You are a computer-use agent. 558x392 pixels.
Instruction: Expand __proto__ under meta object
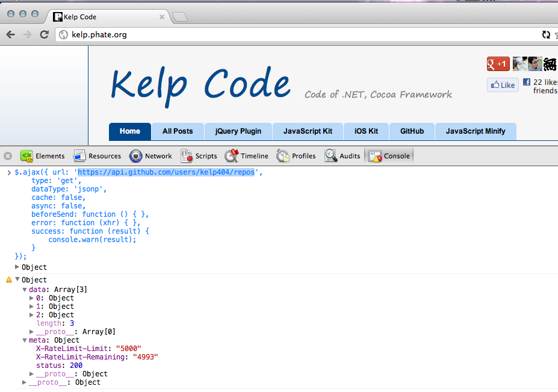31,374
